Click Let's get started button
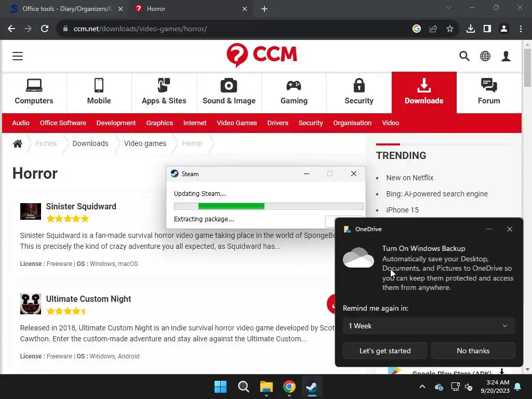 [x=385, y=351]
